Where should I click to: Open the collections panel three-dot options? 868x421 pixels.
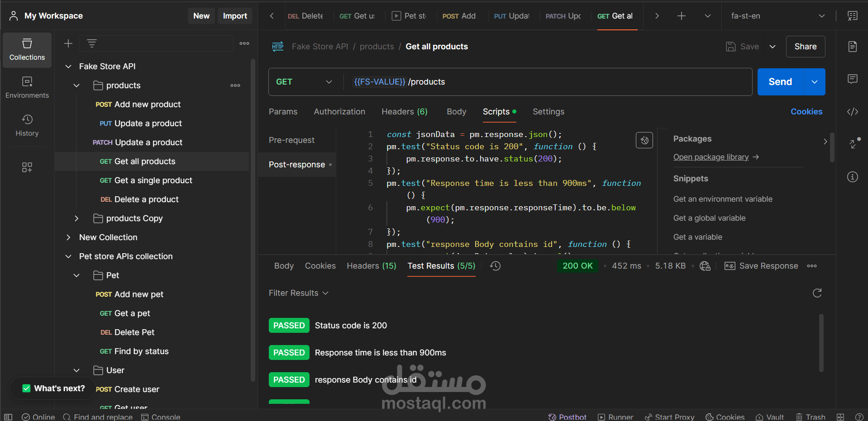pyautogui.click(x=244, y=43)
